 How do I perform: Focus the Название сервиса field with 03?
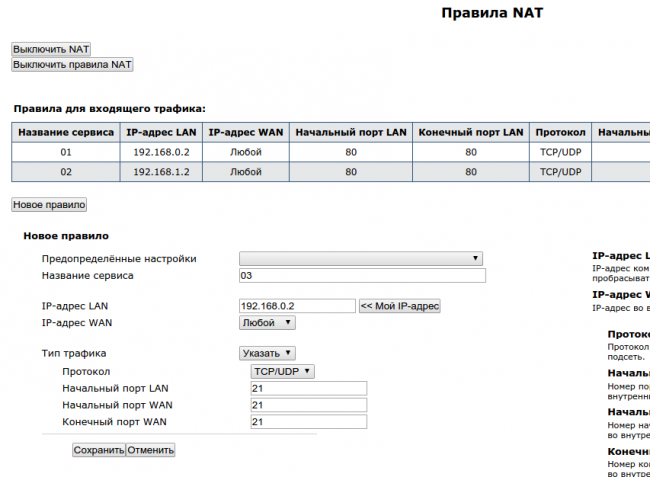coord(362,276)
